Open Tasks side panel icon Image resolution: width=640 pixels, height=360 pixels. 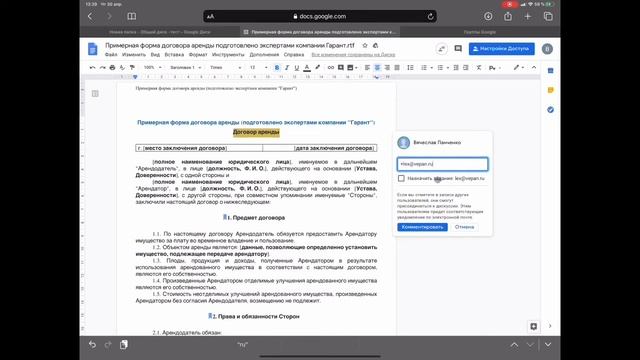(x=550, y=109)
